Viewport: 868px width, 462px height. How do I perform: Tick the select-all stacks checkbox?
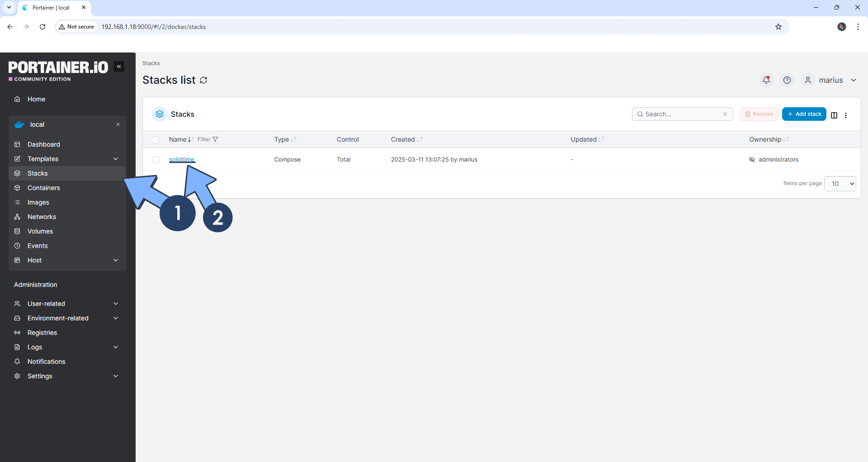[x=156, y=140]
